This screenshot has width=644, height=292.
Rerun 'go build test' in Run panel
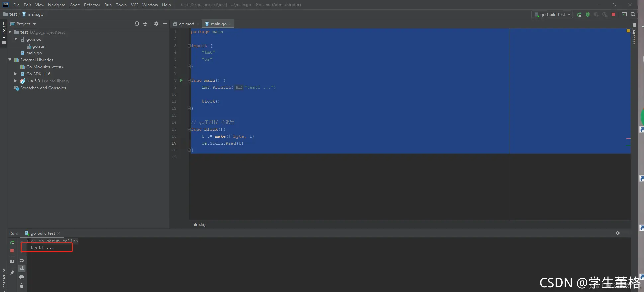coord(12,243)
